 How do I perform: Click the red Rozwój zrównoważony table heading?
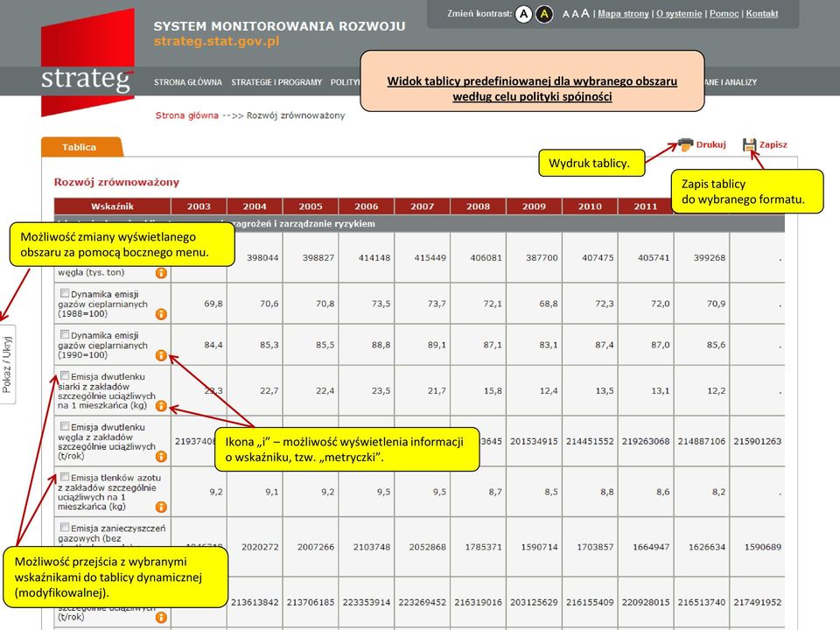[x=116, y=182]
